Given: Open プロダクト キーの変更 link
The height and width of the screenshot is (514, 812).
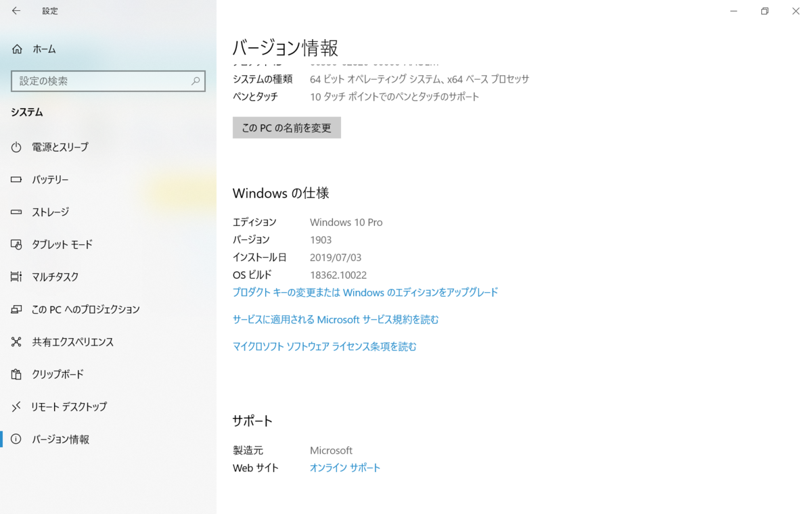Looking at the screenshot, I should pos(365,292).
